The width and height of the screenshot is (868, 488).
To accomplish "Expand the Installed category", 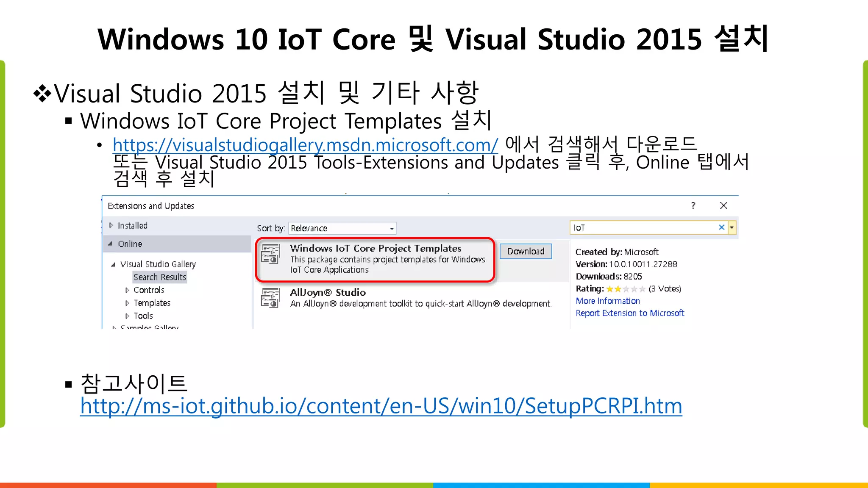I will coord(111,225).
